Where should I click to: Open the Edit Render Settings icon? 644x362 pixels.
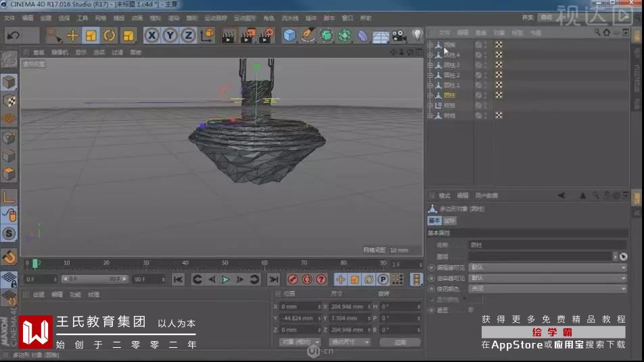coord(267,35)
